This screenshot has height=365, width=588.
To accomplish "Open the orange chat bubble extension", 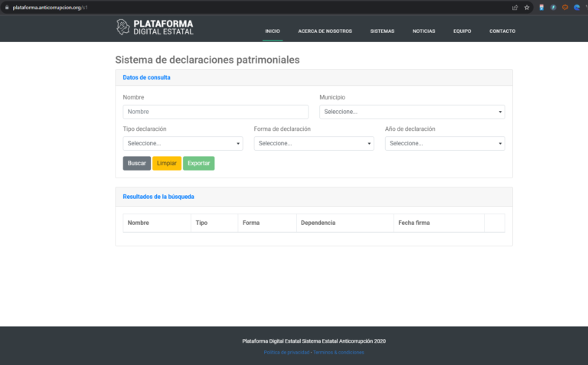I will click(x=565, y=7).
